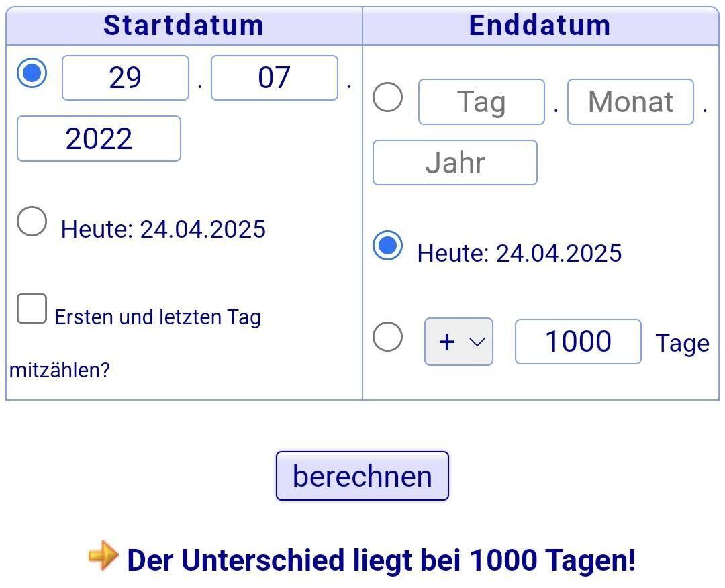Screen dimensions: 725x588
Task: Click the Startdatum column header
Action: (x=184, y=26)
